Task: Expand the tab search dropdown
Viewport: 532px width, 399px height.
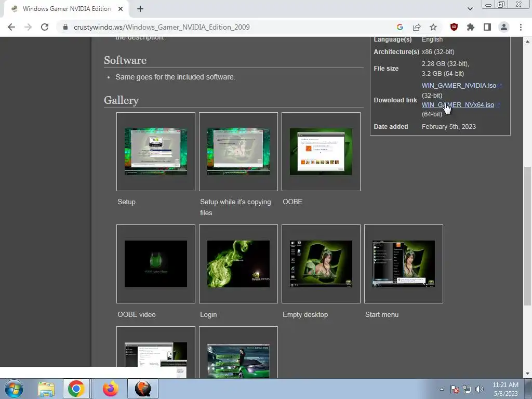Action: pyautogui.click(x=470, y=9)
